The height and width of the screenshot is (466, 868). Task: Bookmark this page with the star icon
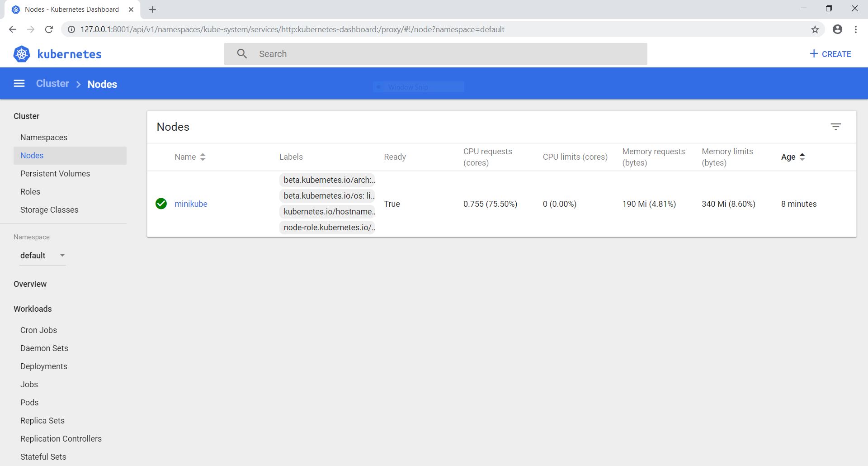click(815, 29)
